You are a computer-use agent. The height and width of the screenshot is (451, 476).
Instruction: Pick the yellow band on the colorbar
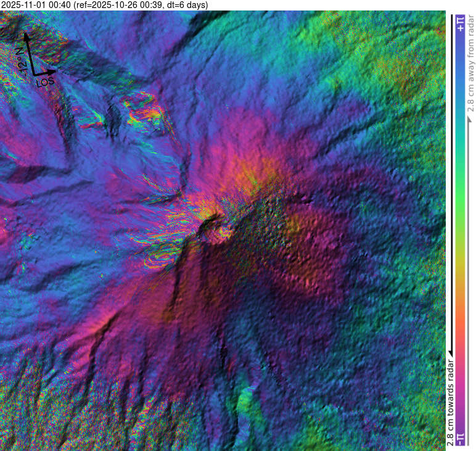click(459, 271)
